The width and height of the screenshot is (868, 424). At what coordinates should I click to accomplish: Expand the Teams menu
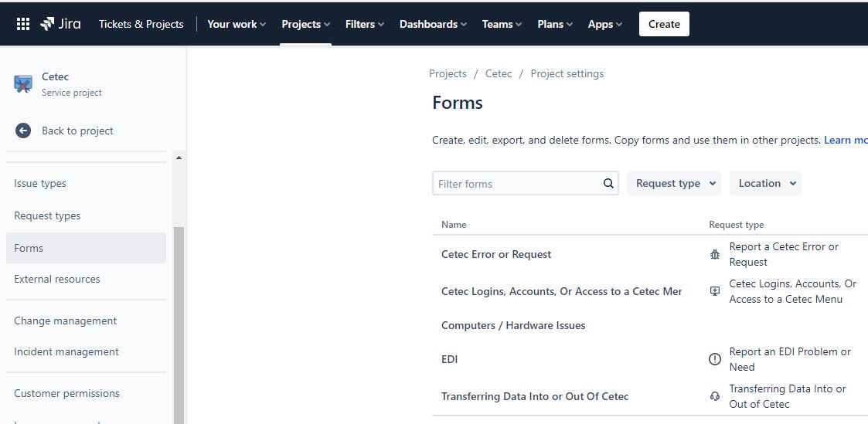(x=502, y=24)
